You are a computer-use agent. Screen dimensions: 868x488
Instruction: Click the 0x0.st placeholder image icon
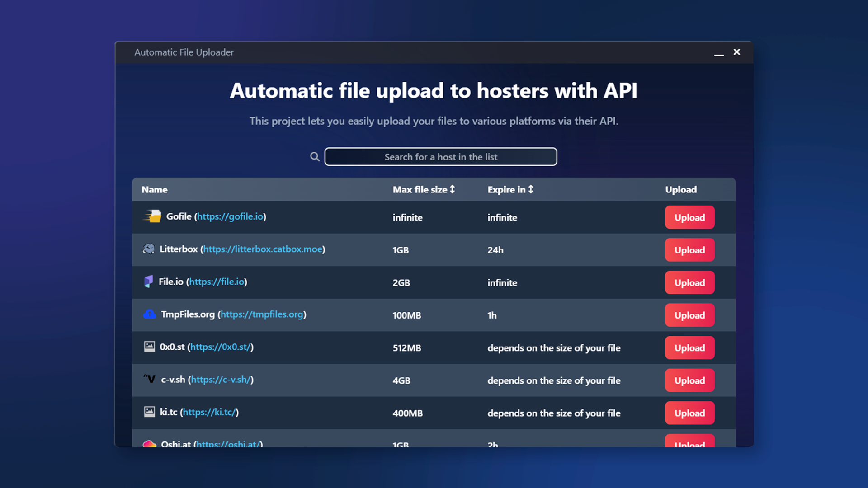click(x=150, y=347)
